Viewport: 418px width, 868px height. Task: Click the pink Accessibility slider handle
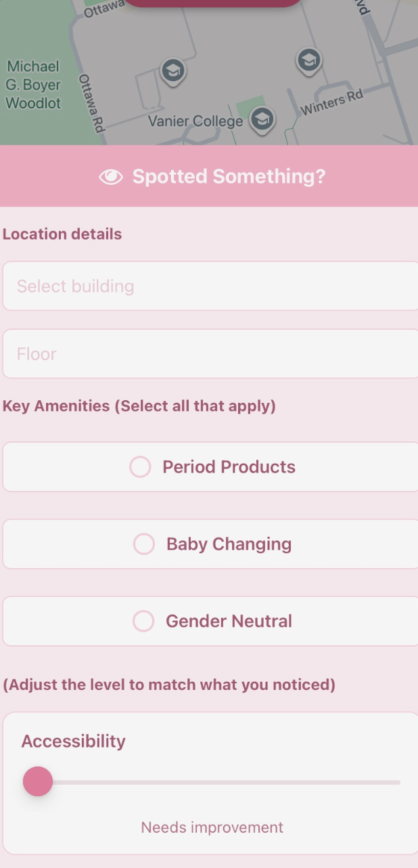click(38, 781)
